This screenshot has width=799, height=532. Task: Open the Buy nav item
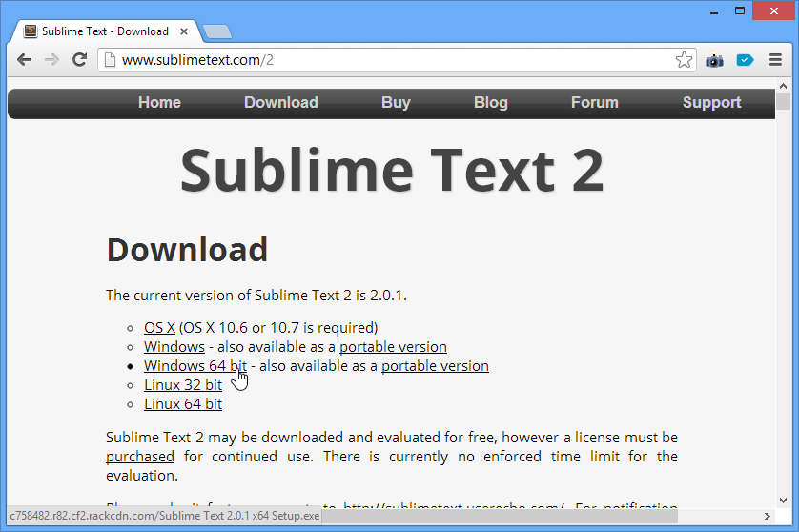[x=396, y=102]
